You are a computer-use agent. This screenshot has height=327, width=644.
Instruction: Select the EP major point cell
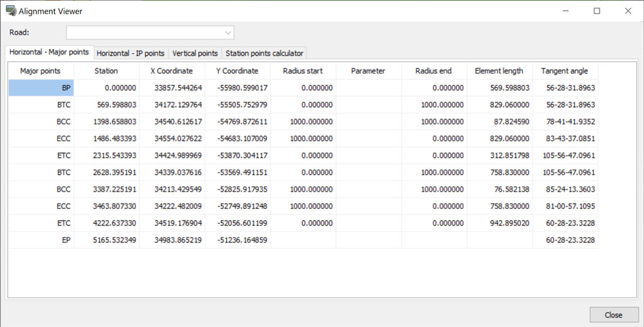(41, 240)
